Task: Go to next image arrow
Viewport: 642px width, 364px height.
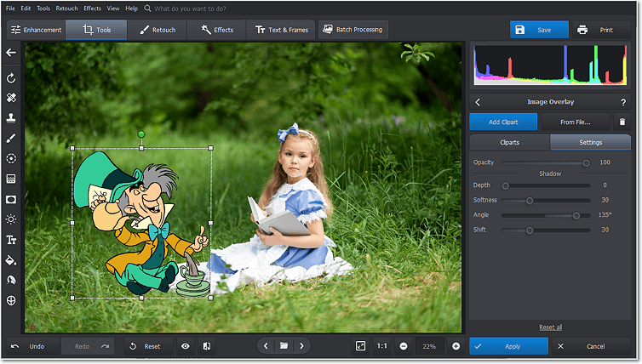Action: click(x=301, y=346)
